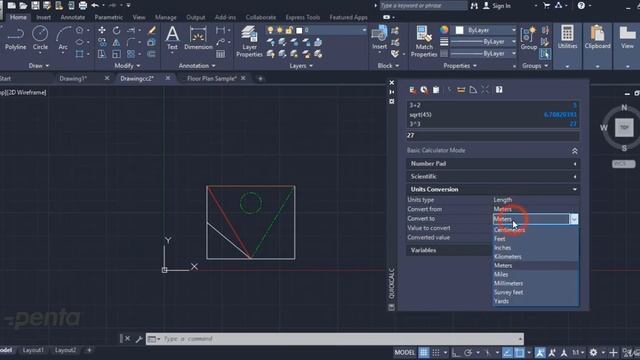
Task: Select the Circle tool
Action: pyautogui.click(x=40, y=38)
